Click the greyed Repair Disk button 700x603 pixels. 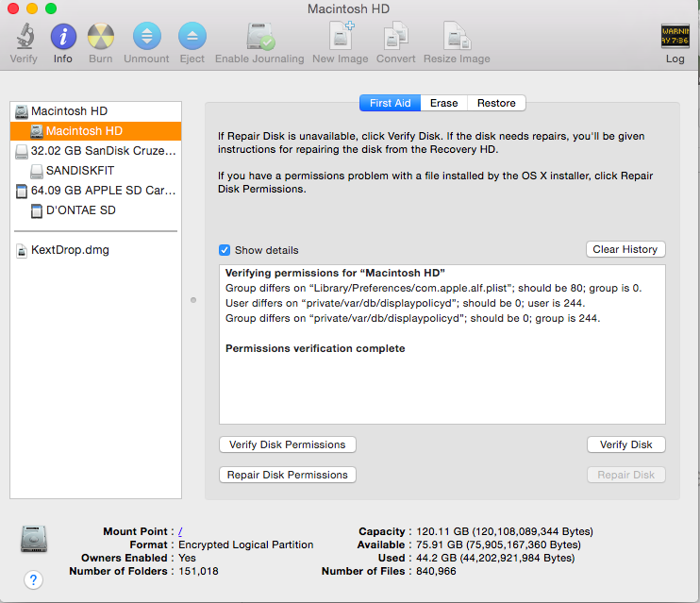pos(625,475)
